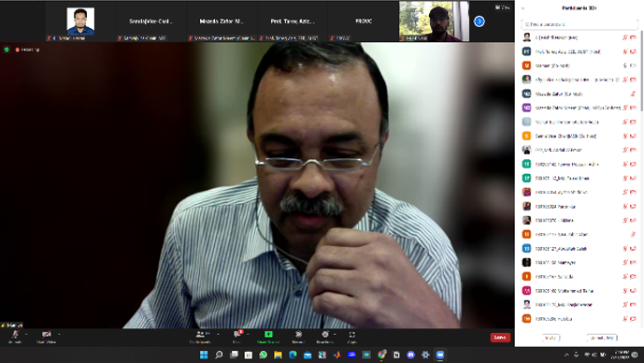Select the Mazeda Zafor gallery thumbnail

222,22
